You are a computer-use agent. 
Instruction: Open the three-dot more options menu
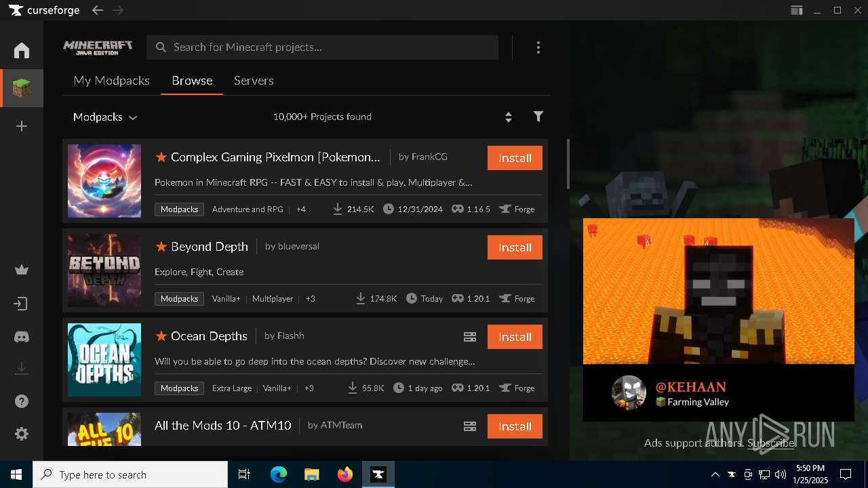[538, 47]
